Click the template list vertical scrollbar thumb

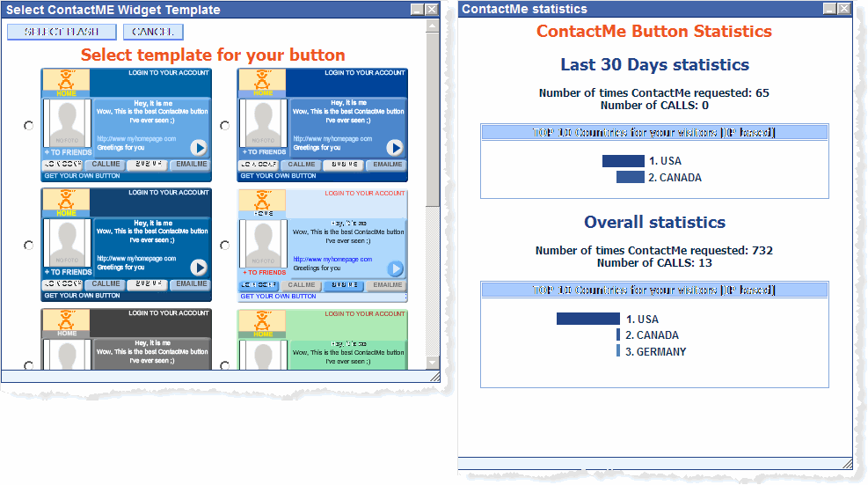[x=433, y=119]
